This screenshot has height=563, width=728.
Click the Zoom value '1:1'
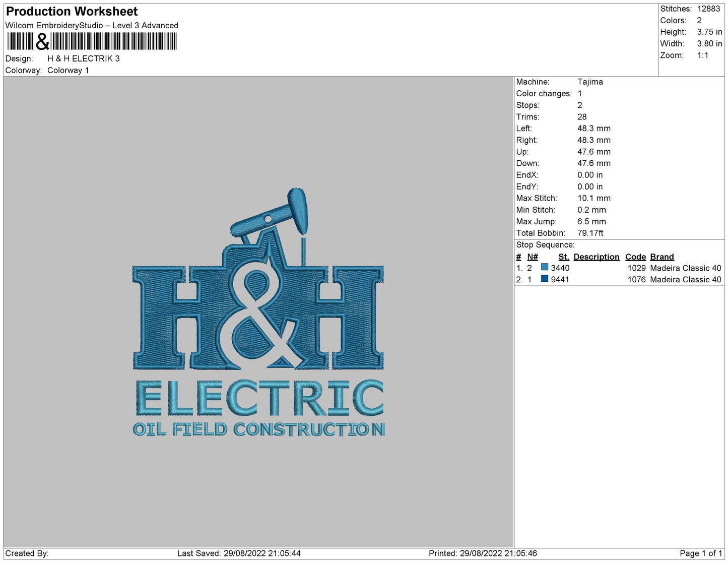click(703, 55)
